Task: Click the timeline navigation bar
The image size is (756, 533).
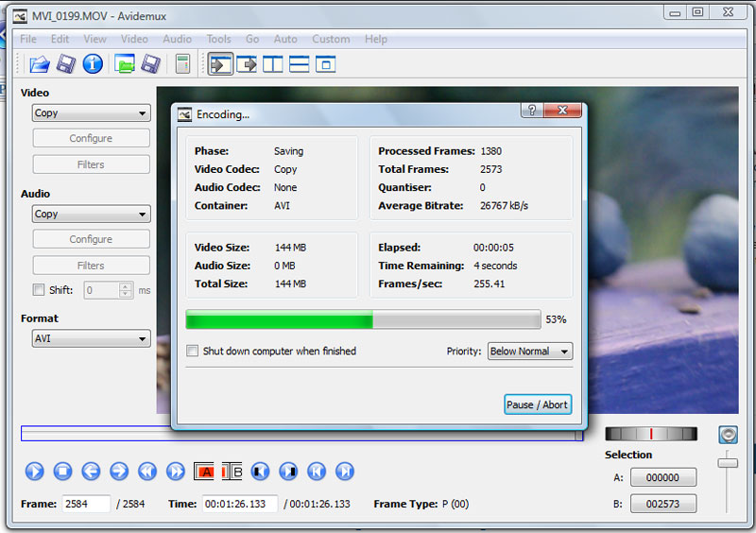Action: (x=301, y=433)
